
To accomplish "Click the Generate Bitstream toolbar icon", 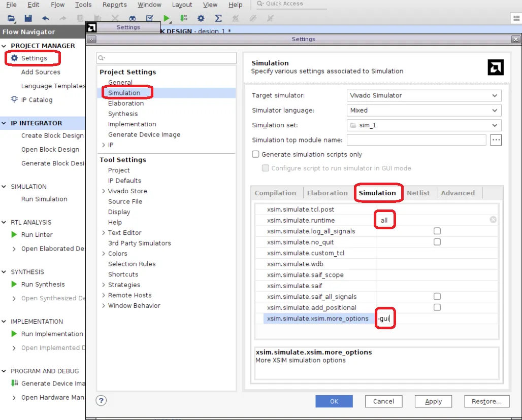I will click(184, 18).
